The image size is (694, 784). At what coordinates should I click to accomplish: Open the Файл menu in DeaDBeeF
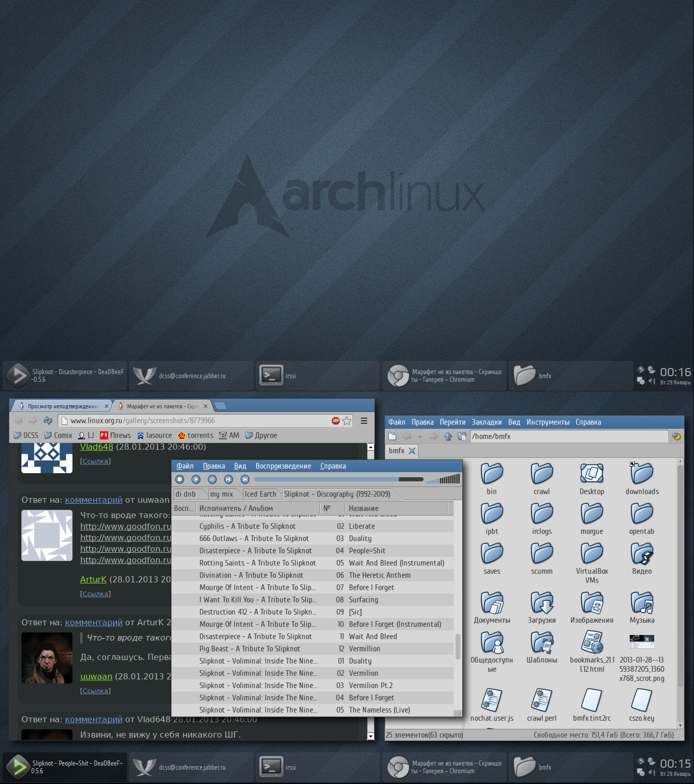coord(185,466)
